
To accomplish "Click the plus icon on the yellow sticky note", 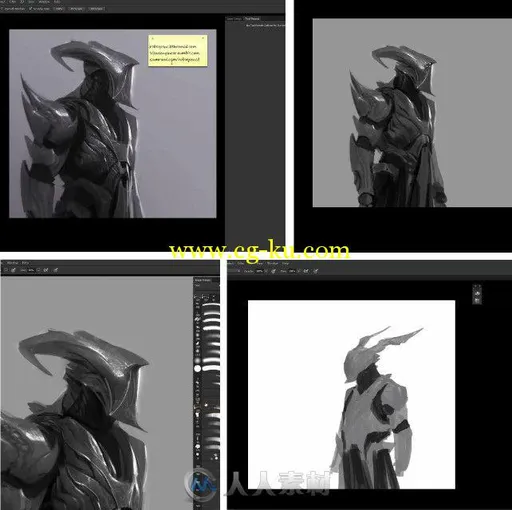I will [x=153, y=38].
